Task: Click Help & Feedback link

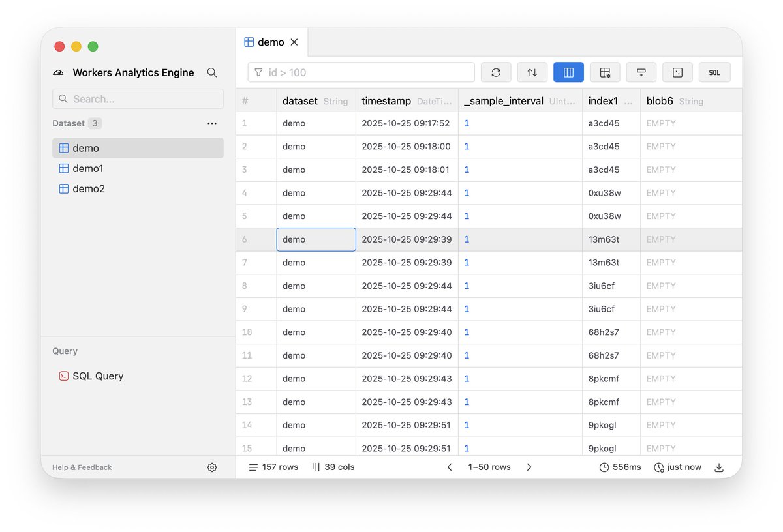Action: pos(82,467)
